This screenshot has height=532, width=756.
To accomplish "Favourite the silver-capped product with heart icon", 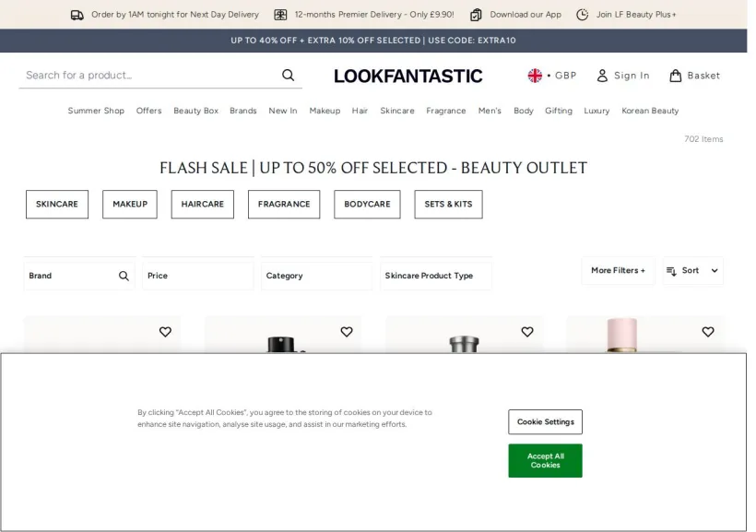I will point(527,332).
